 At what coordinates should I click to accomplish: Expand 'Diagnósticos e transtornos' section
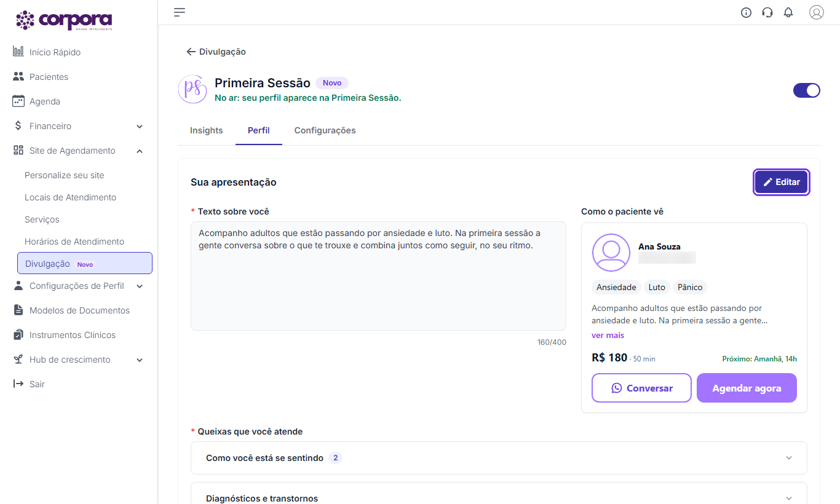(x=499, y=493)
